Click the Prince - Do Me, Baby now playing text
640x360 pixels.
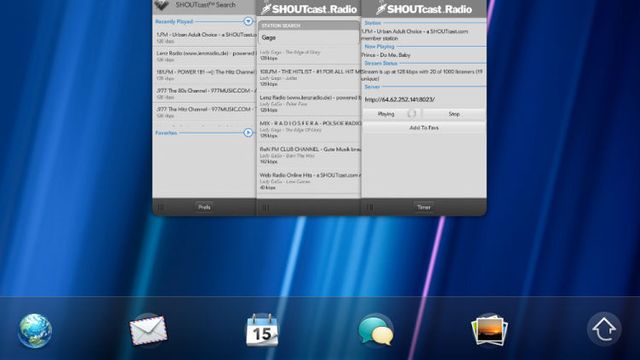point(386,55)
